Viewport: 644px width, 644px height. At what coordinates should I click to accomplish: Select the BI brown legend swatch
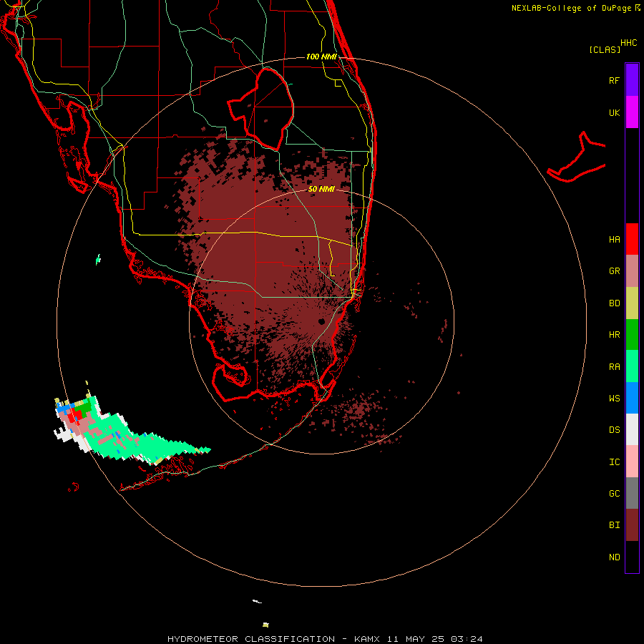(632, 525)
